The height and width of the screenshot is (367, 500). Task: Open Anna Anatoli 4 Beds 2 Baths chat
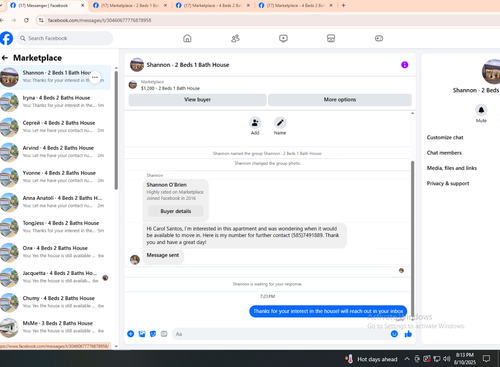(55, 202)
